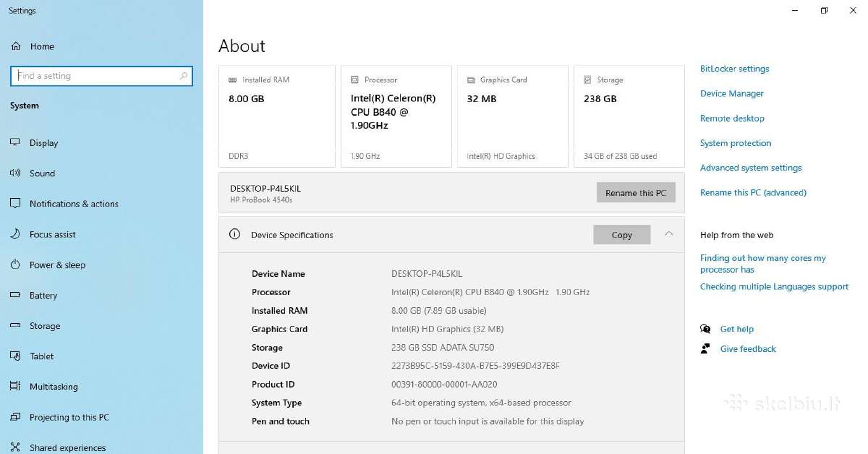This screenshot has width=868, height=454.
Task: Open System protection link
Action: pos(736,143)
